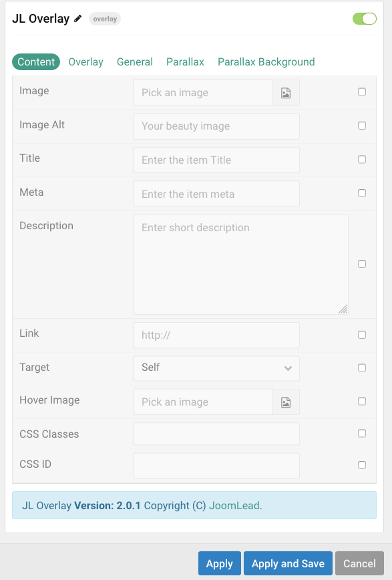The width and height of the screenshot is (392, 580).
Task: Click the overlay position badge near the title
Action: pyautogui.click(x=104, y=19)
